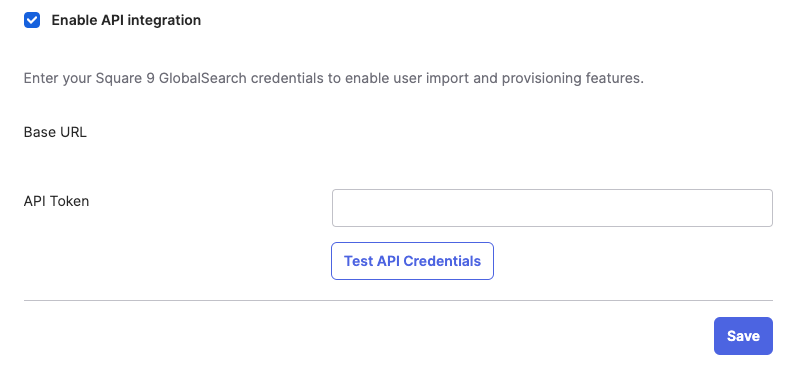The height and width of the screenshot is (367, 796).
Task: Click the 'Enable API integration' label text
Action: click(x=126, y=20)
